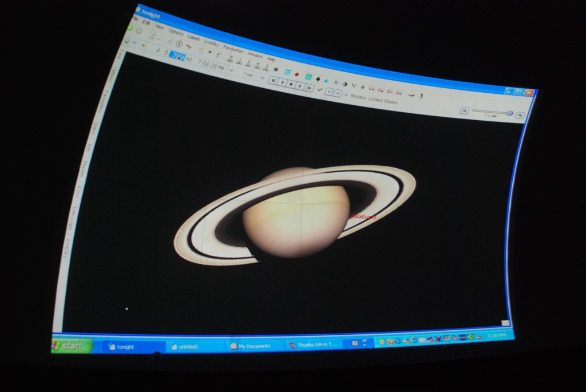Viewport: 586px width, 392px height.
Task: Toggle the local 'Lo' guide button
Action: pos(371,89)
